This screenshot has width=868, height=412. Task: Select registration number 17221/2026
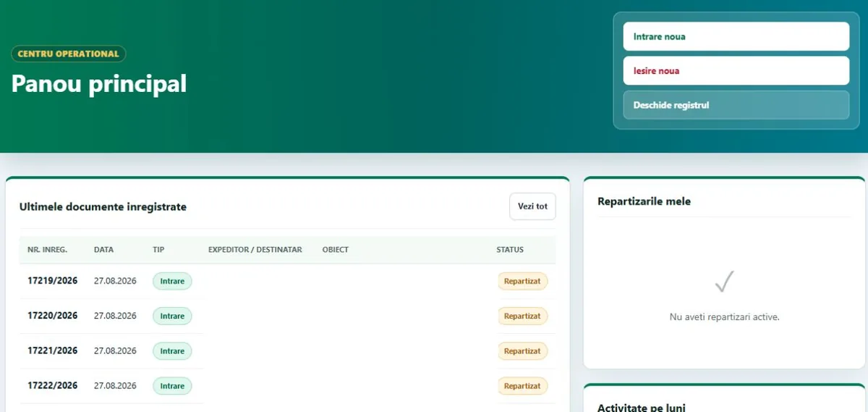point(53,350)
